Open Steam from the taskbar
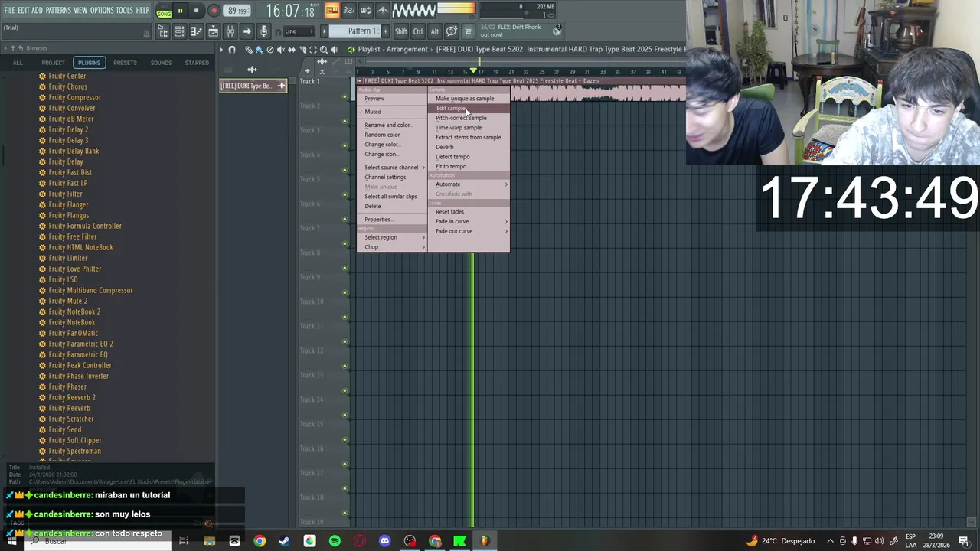Screen dimensions: 980x551 pyautogui.click(x=284, y=541)
